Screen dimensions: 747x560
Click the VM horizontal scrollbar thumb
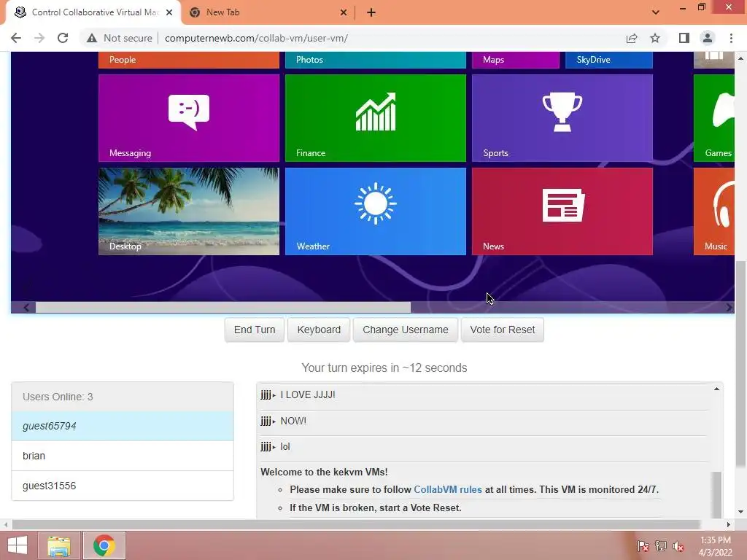pos(223,308)
